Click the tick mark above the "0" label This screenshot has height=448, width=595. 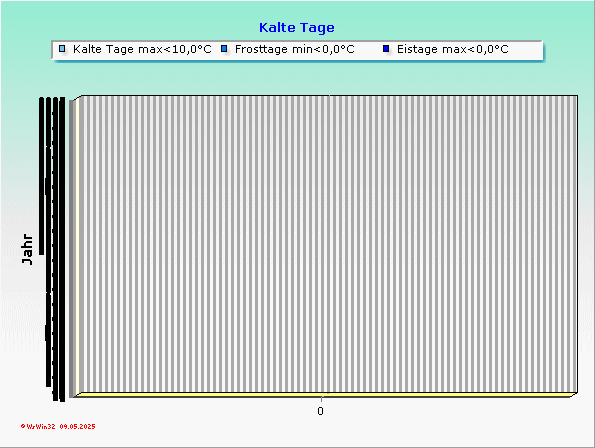pos(321,400)
